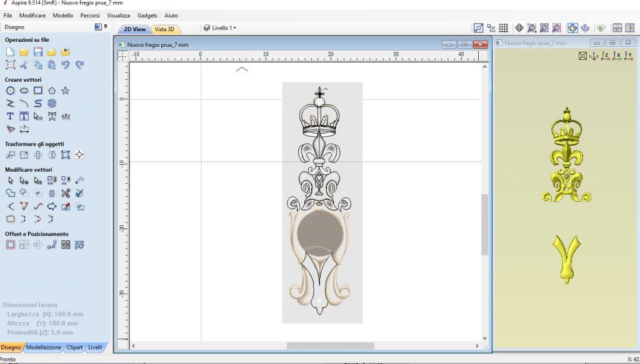Image resolution: width=640 pixels, height=364 pixels.
Task: Click the Undo arrow icon
Action: point(65,65)
